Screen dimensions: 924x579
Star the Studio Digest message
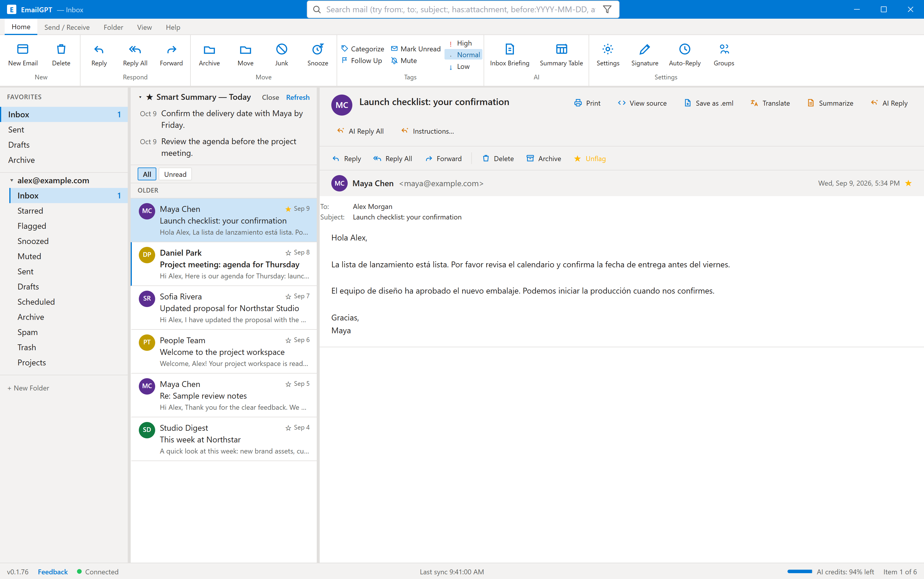(x=288, y=428)
